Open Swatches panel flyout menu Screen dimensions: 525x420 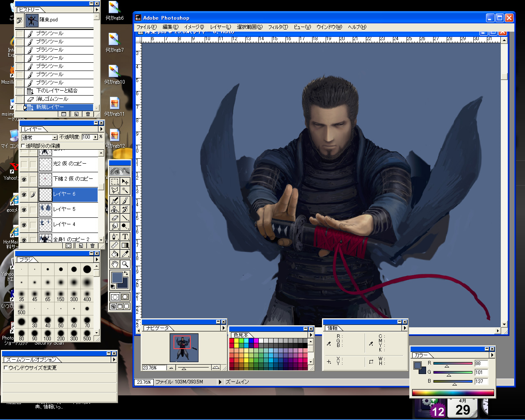coord(310,335)
